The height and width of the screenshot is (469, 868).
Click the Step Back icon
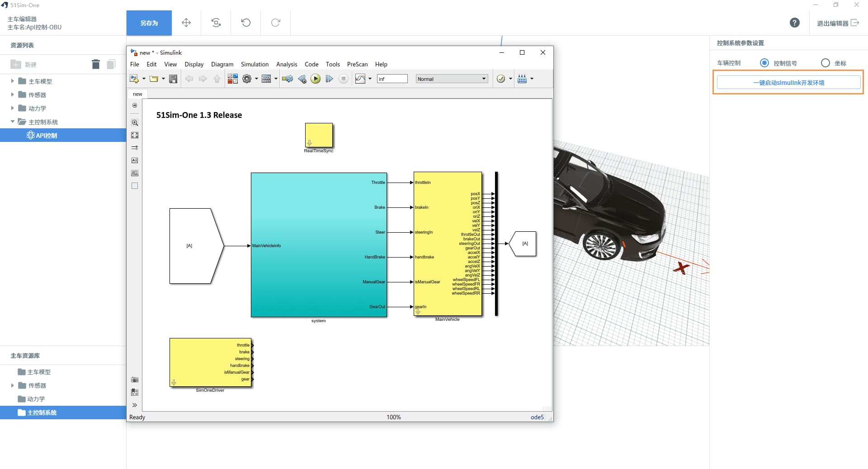point(302,79)
